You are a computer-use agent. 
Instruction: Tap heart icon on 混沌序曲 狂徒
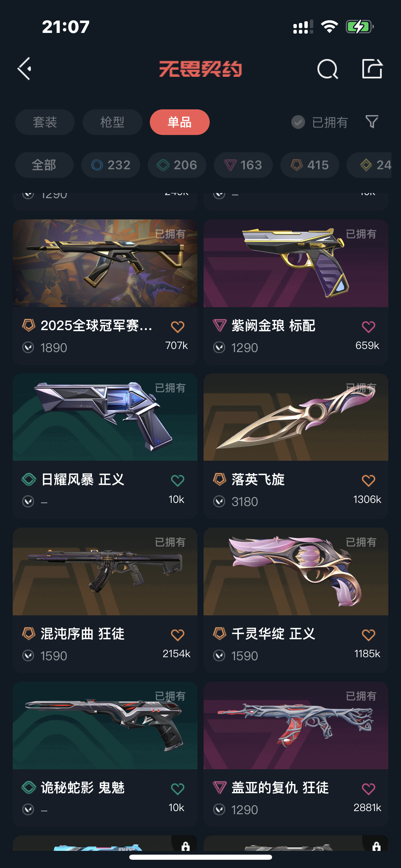click(x=178, y=635)
